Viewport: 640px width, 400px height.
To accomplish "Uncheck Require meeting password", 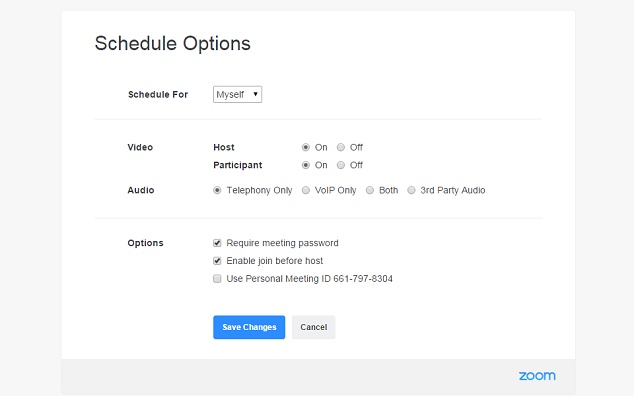I will click(217, 243).
